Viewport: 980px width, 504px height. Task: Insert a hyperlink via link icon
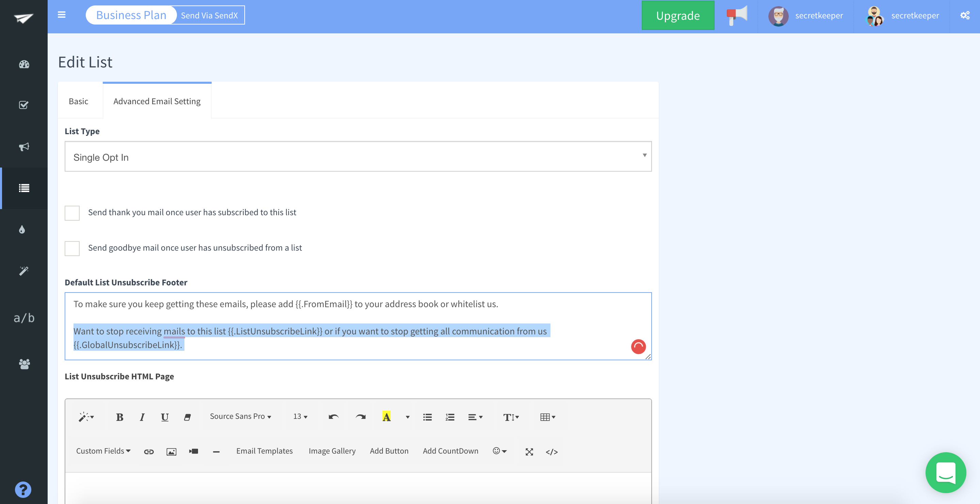(x=149, y=452)
